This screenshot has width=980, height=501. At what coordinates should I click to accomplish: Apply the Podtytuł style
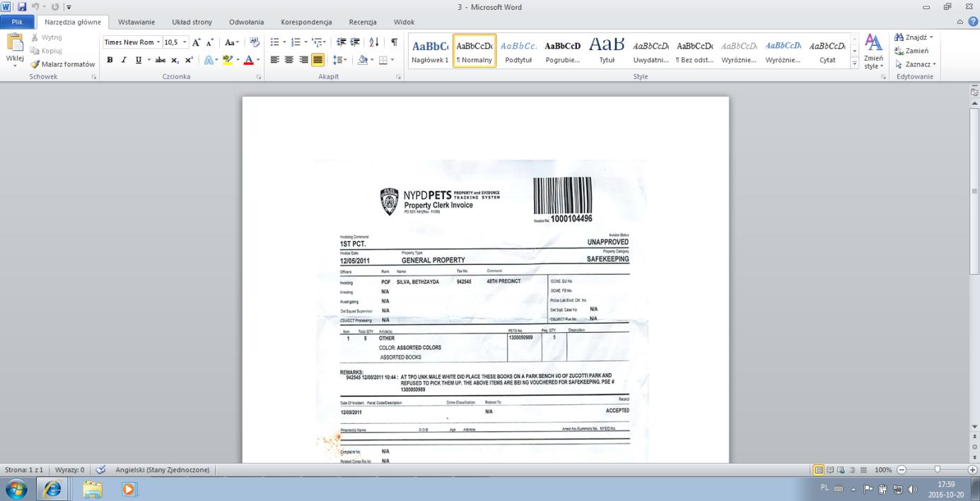point(518,51)
